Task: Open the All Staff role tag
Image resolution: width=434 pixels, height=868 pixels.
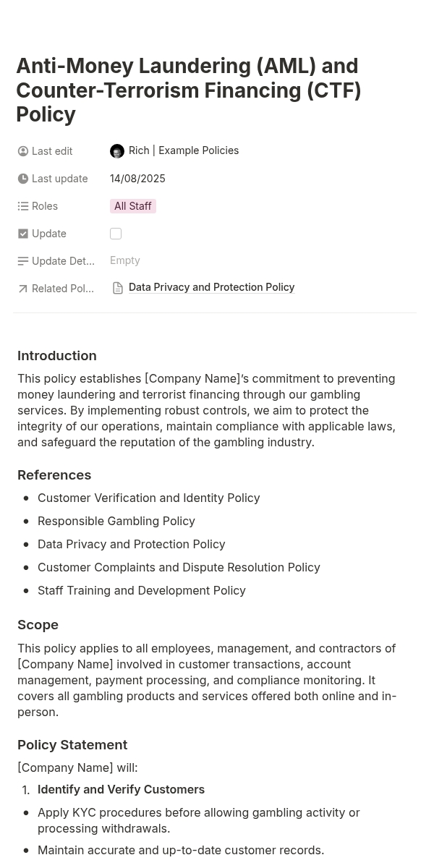Action: pos(133,206)
